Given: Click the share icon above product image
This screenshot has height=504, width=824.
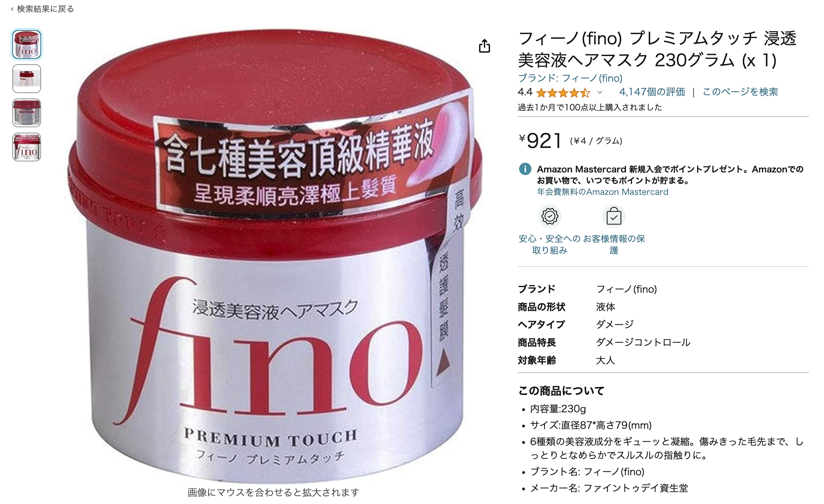Looking at the screenshot, I should pyautogui.click(x=484, y=46).
